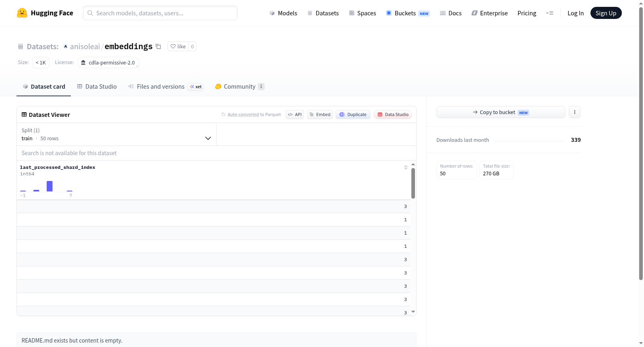Switch to the Dataset card tab
The image size is (644, 347).
click(x=44, y=87)
